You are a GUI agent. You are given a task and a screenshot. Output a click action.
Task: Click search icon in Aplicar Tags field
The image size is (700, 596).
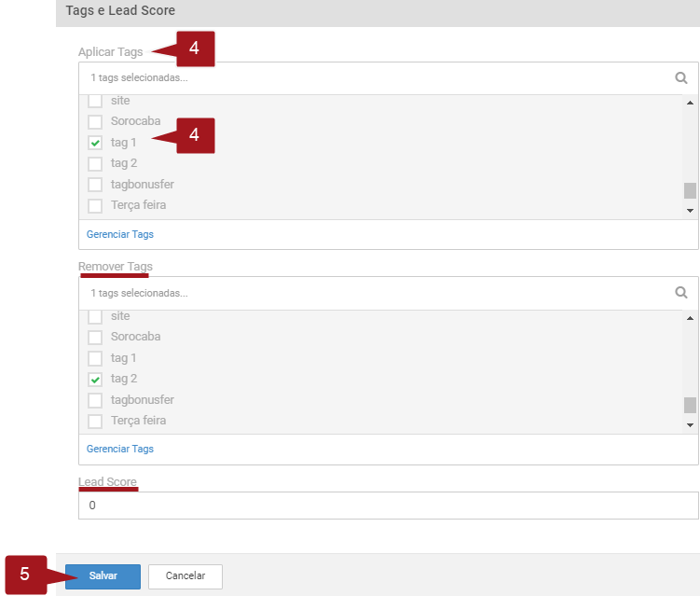[x=681, y=78]
